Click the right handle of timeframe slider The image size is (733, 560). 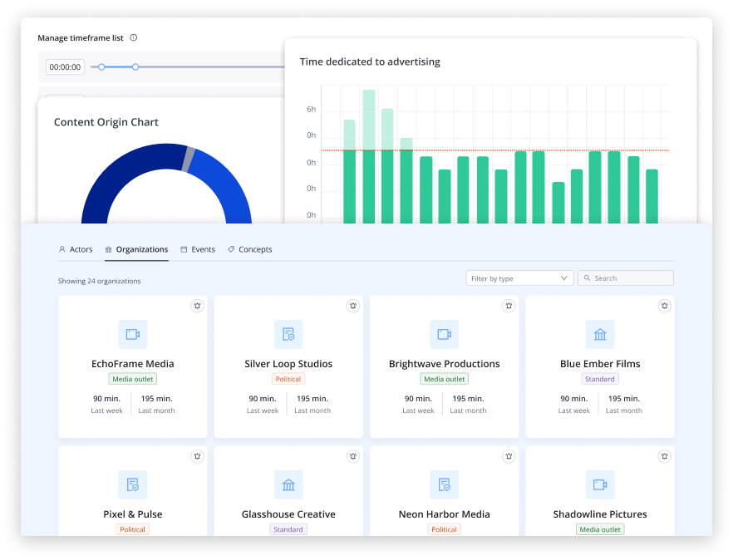[135, 66]
